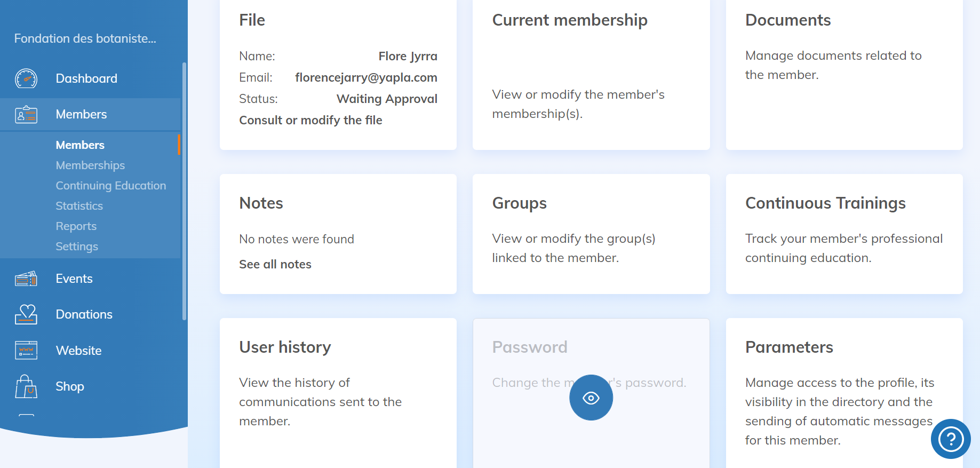Open Events via the ticket icon
The image size is (980, 468).
[x=26, y=279]
